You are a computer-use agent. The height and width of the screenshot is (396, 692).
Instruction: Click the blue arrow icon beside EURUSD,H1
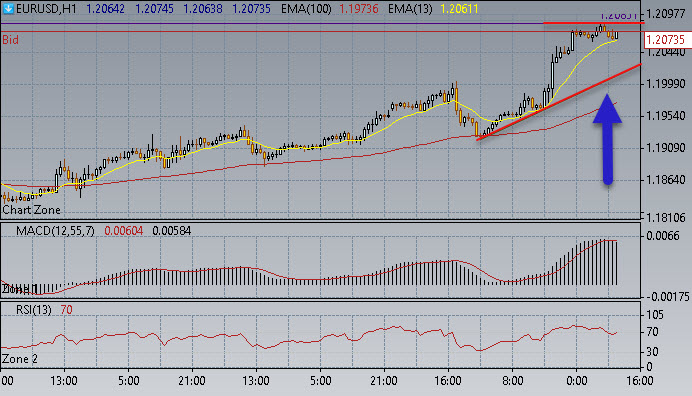click(x=8, y=8)
